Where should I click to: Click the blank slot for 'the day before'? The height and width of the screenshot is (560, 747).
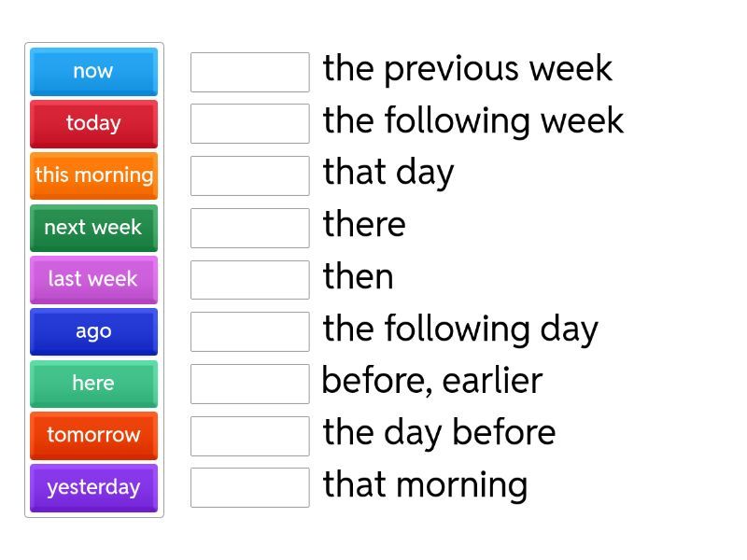[249, 435]
